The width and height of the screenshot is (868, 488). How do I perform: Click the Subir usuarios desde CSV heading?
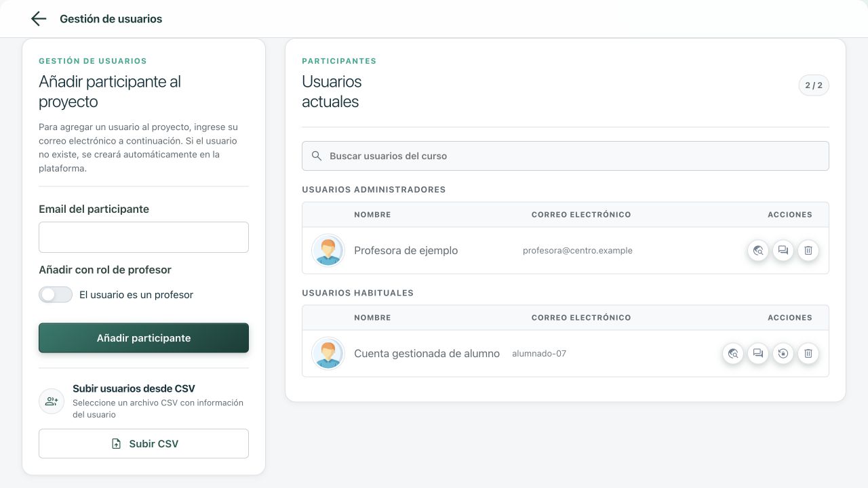click(x=134, y=389)
